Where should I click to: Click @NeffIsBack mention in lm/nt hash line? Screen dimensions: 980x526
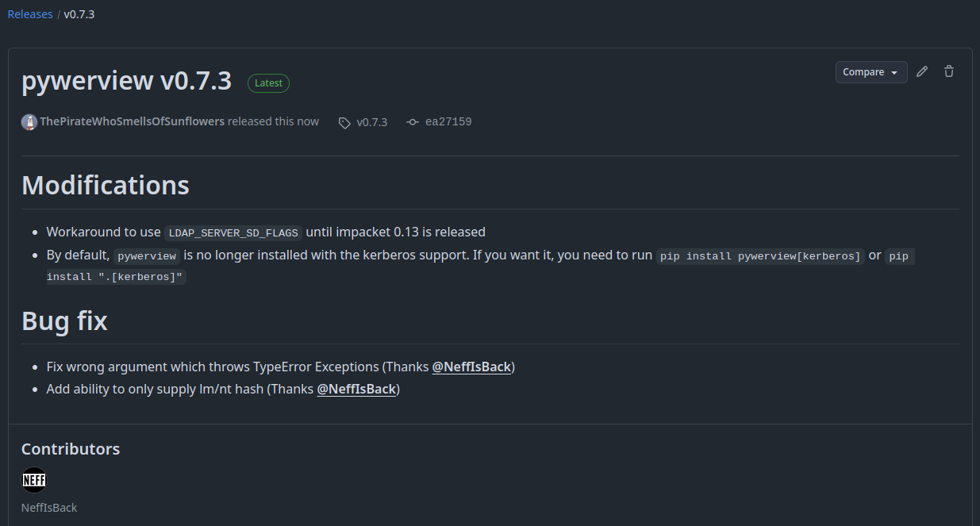356,389
